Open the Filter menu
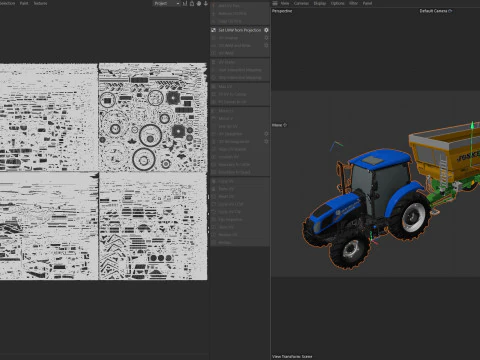480x360 pixels. (353, 3)
